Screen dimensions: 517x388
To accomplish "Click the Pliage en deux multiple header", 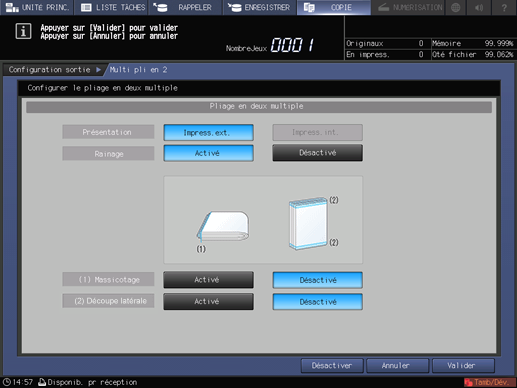I will (x=259, y=107).
